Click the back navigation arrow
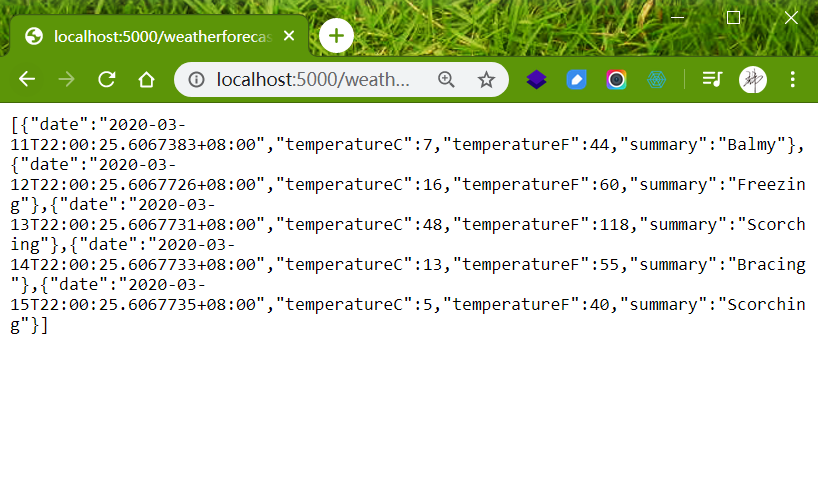Image resolution: width=818 pixels, height=502 pixels. coord(27,80)
